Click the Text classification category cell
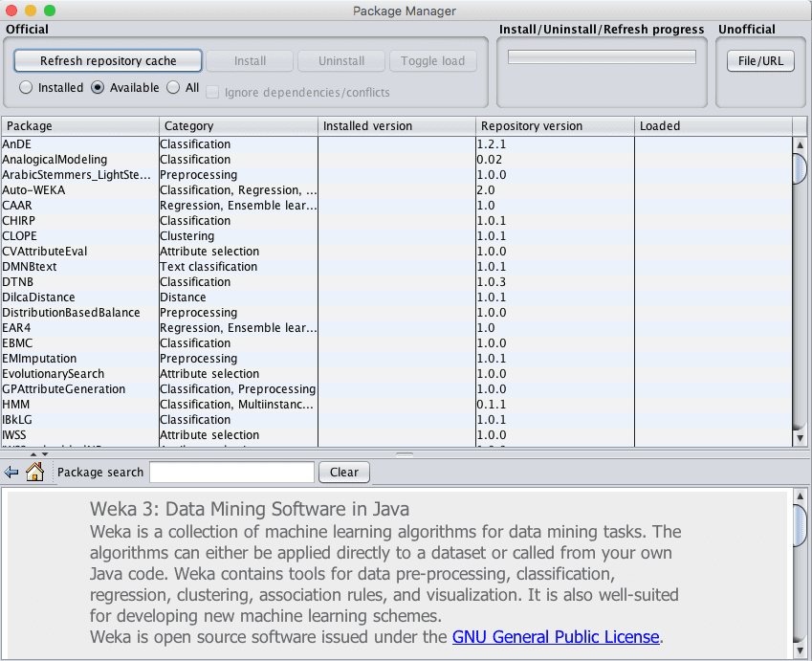The image size is (812, 661). pos(238,266)
